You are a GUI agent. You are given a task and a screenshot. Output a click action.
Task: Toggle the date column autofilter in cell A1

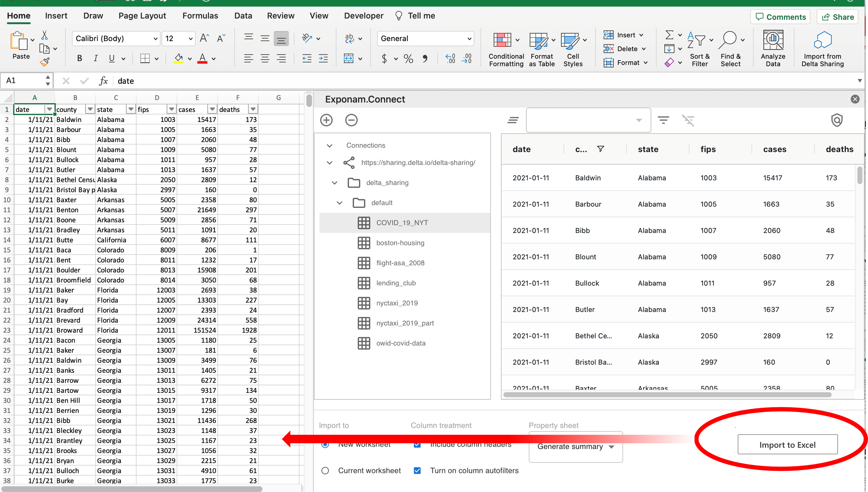click(x=49, y=109)
